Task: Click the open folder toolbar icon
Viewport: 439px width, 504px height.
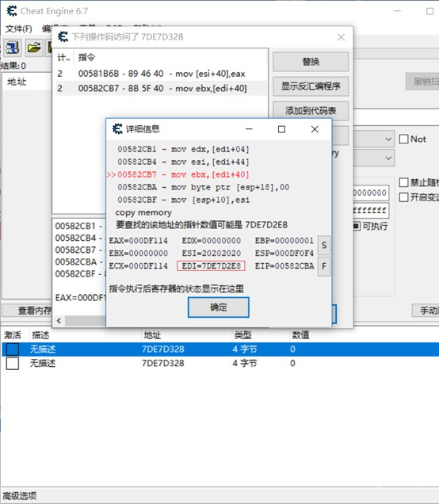Action: point(34,48)
